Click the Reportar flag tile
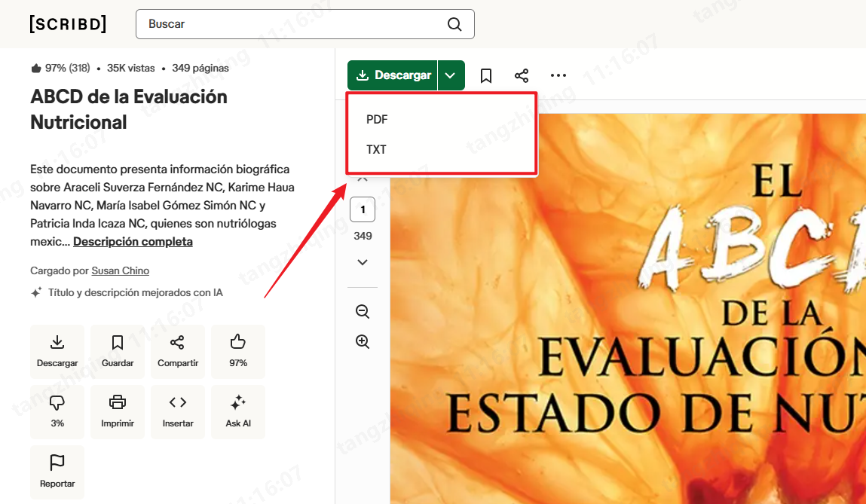 57,472
